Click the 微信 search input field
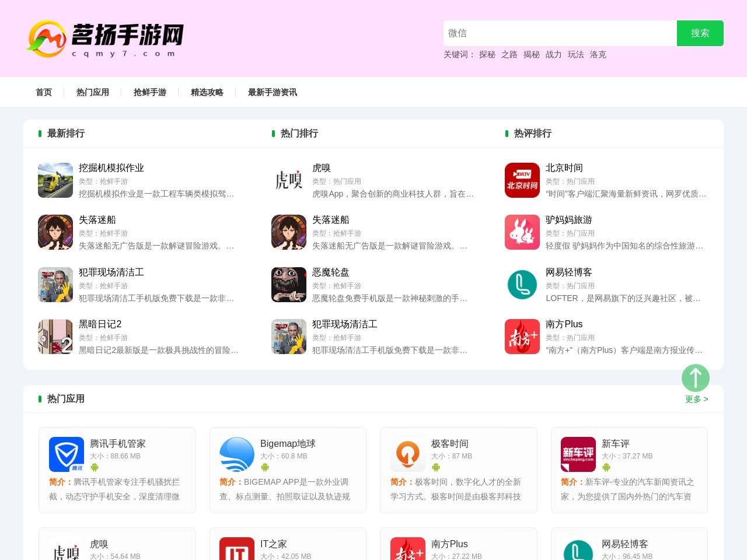Viewport: 747px width, 560px height. click(559, 33)
